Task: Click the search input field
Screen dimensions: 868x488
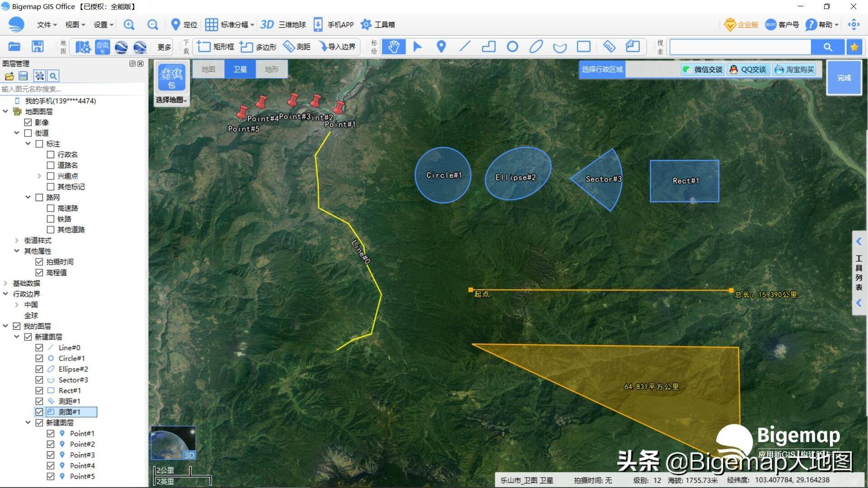Action: [x=740, y=47]
